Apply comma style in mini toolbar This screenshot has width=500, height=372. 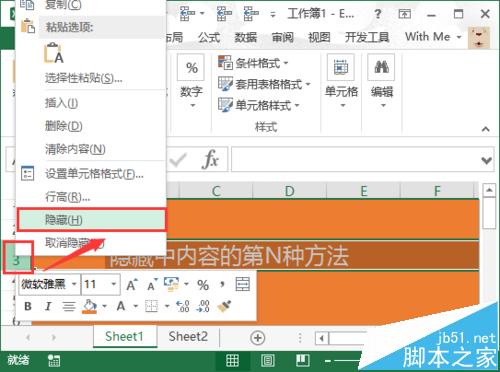tap(222, 285)
